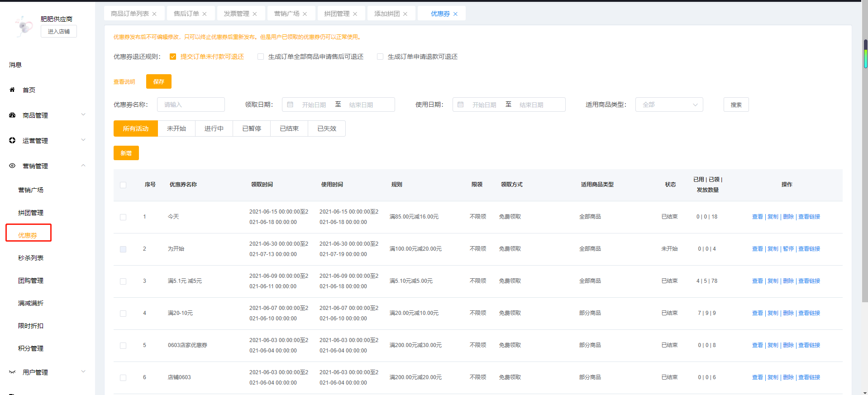This screenshot has width=868, height=395.
Task: Click 查看链接 for coupon 今天
Action: (x=809, y=217)
